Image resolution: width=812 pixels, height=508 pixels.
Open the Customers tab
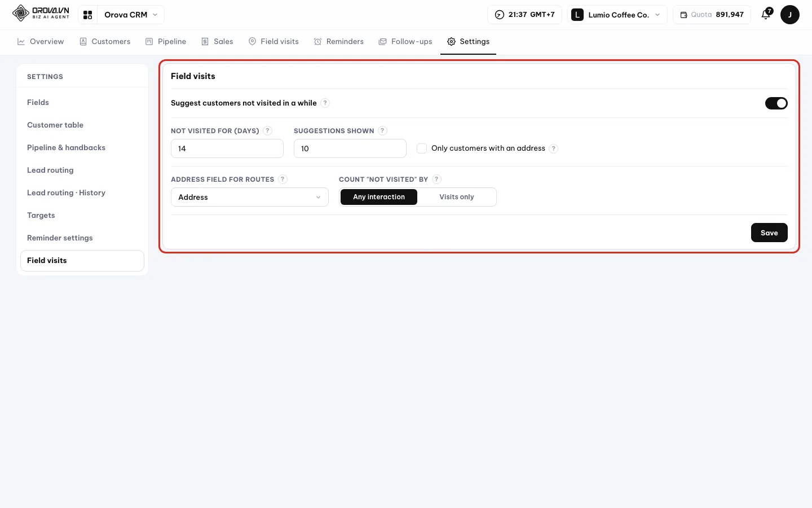pyautogui.click(x=105, y=41)
